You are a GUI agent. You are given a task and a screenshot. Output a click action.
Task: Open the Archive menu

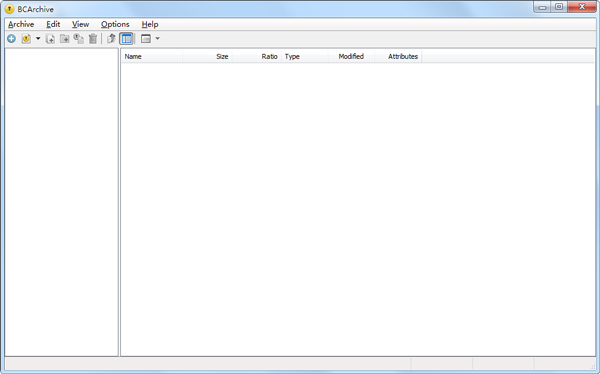(x=21, y=24)
